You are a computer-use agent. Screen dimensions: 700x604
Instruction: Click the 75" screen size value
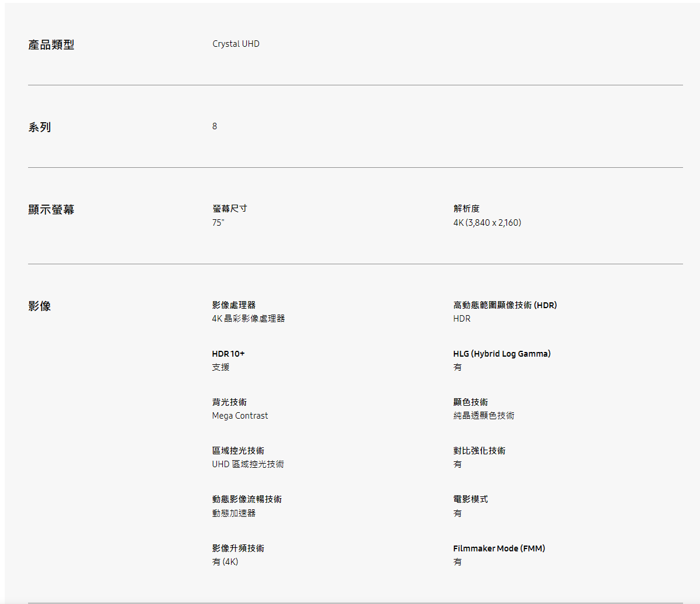coord(218,223)
